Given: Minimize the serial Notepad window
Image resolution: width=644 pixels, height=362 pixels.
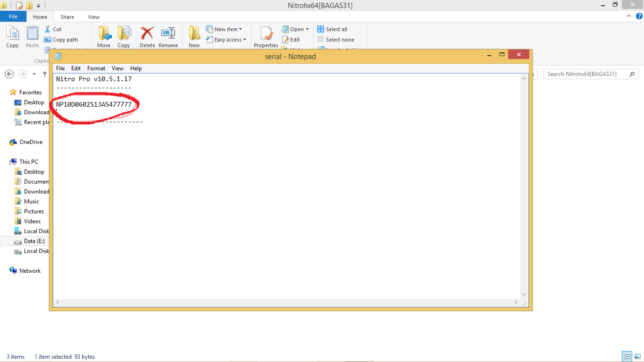Looking at the screenshot, I should 489,55.
